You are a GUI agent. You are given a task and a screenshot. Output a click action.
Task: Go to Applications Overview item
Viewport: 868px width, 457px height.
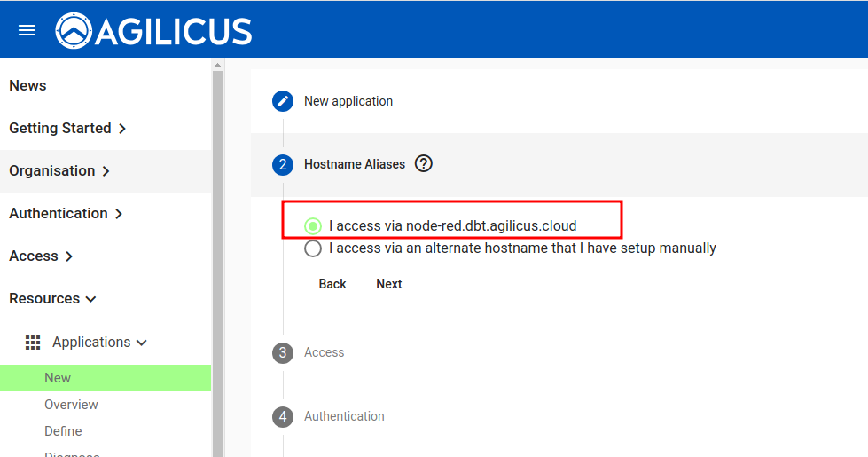pyautogui.click(x=71, y=405)
